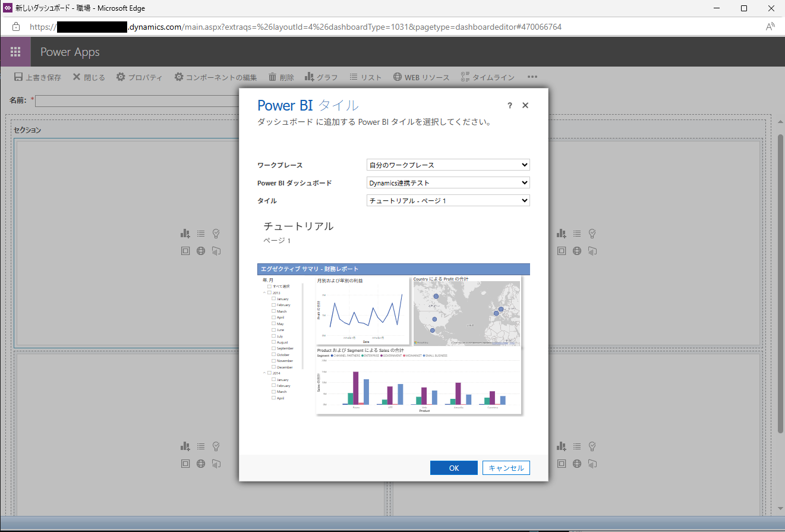Click the セクション header label
The image size is (785, 532).
(x=27, y=130)
